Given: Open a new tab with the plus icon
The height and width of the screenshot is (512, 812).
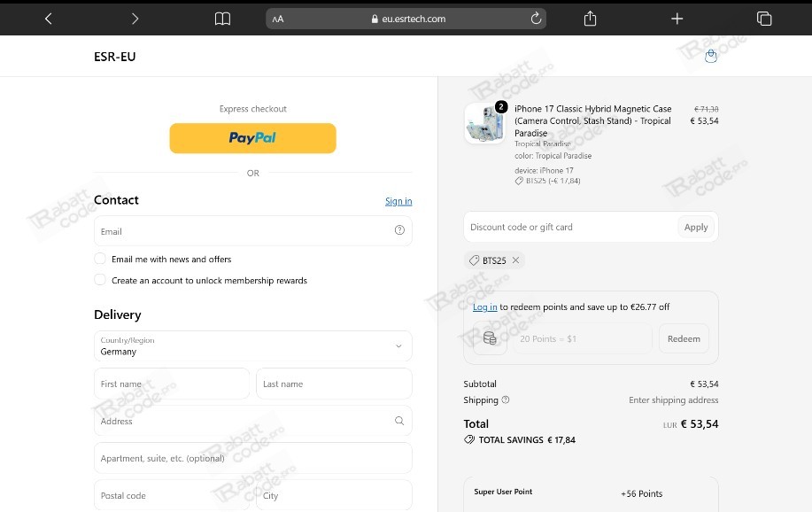Looking at the screenshot, I should pos(677,19).
